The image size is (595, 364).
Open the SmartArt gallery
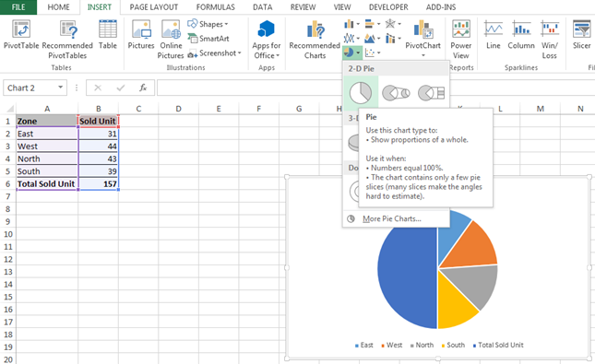208,39
